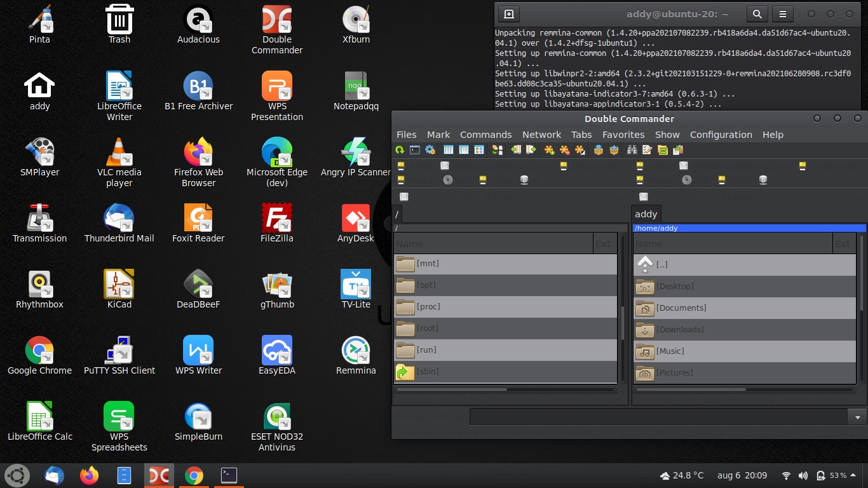
Task: Click the left-arrow panel icon in toolbar
Action: 516,150
